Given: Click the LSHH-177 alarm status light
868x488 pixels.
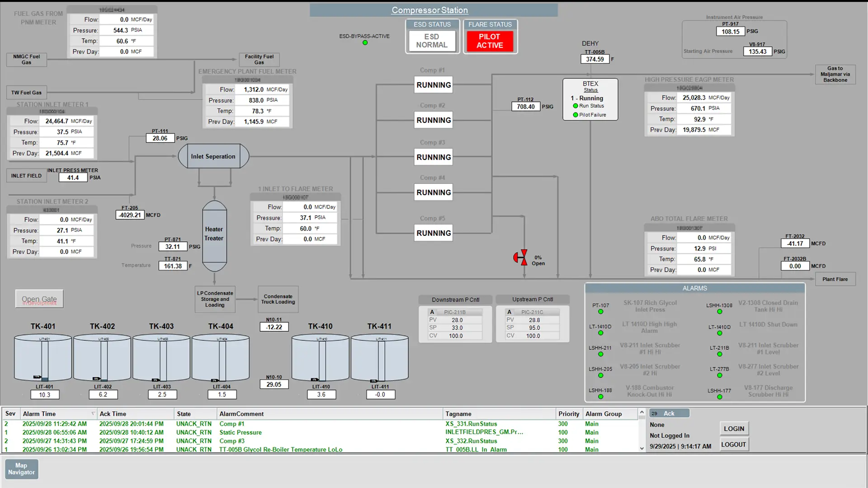Looking at the screenshot, I should tap(719, 397).
